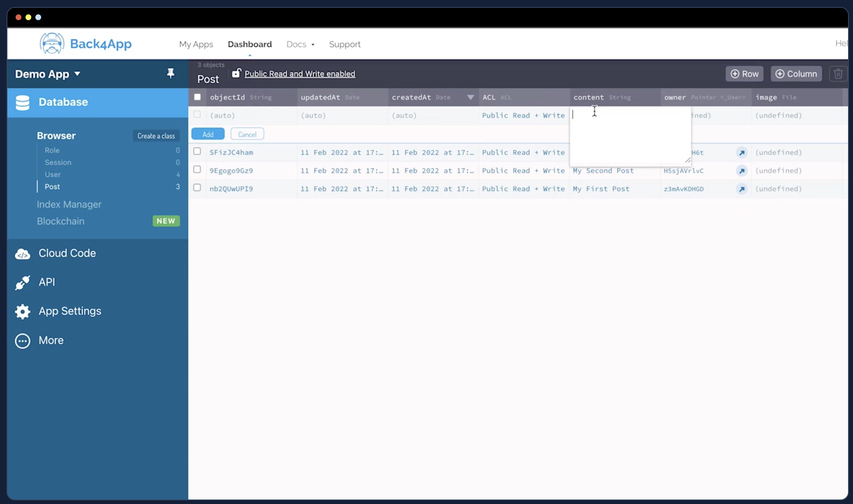Open the API section icon
Screen dimensions: 853x504
22,282
